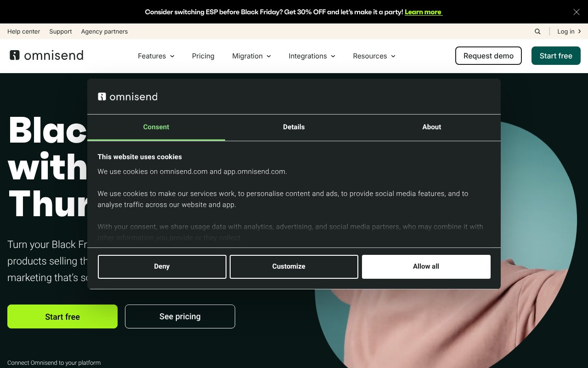The height and width of the screenshot is (368, 588).
Task: Visit the Agency partners page
Action: [104, 31]
